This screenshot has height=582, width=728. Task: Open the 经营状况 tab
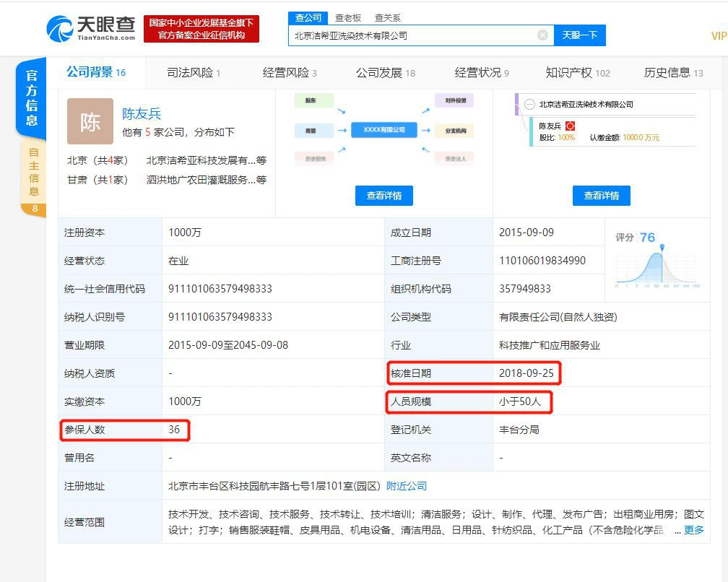482,73
